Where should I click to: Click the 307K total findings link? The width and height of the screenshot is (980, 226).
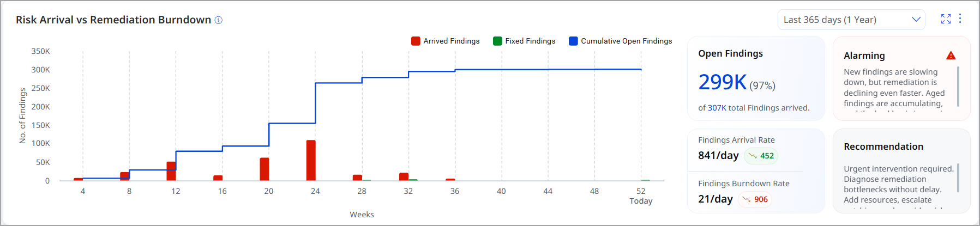click(717, 108)
